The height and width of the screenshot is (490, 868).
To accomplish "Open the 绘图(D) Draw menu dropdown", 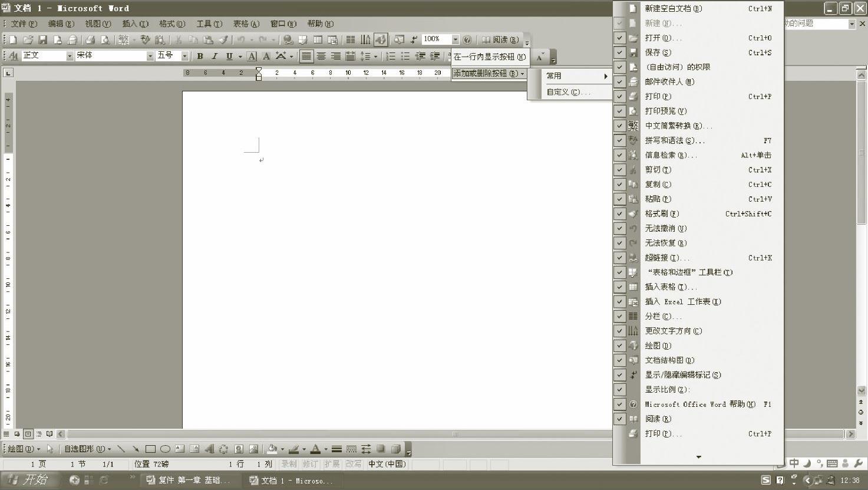I will click(x=24, y=449).
